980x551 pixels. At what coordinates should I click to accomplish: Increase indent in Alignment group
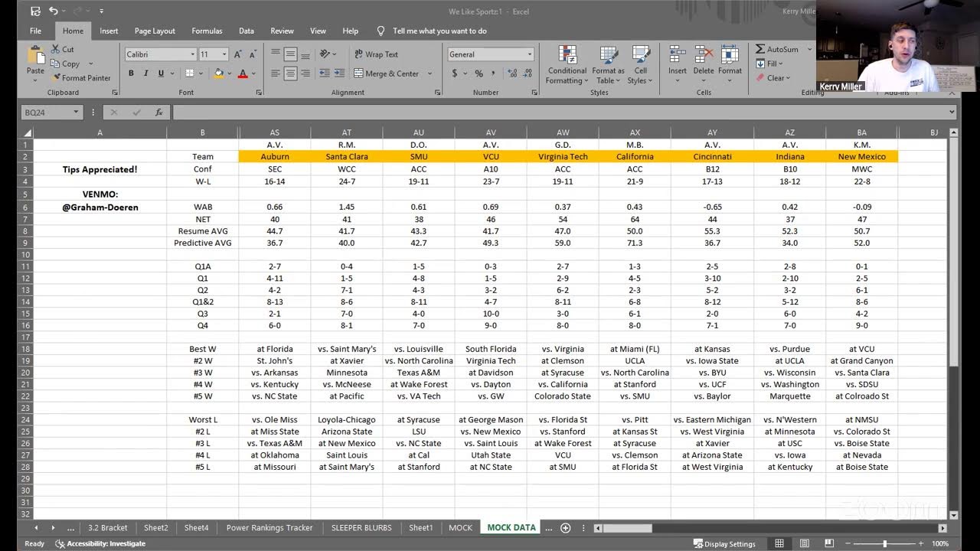(x=339, y=73)
